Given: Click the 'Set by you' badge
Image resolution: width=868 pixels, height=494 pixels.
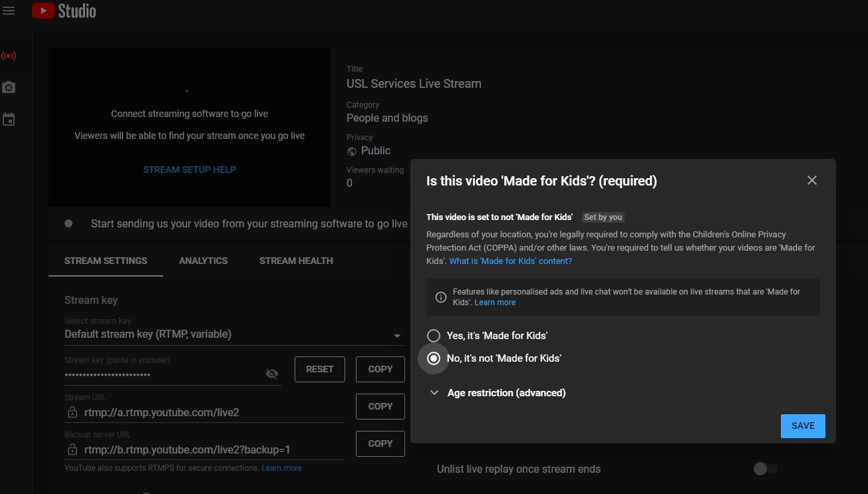Looking at the screenshot, I should coord(603,217).
